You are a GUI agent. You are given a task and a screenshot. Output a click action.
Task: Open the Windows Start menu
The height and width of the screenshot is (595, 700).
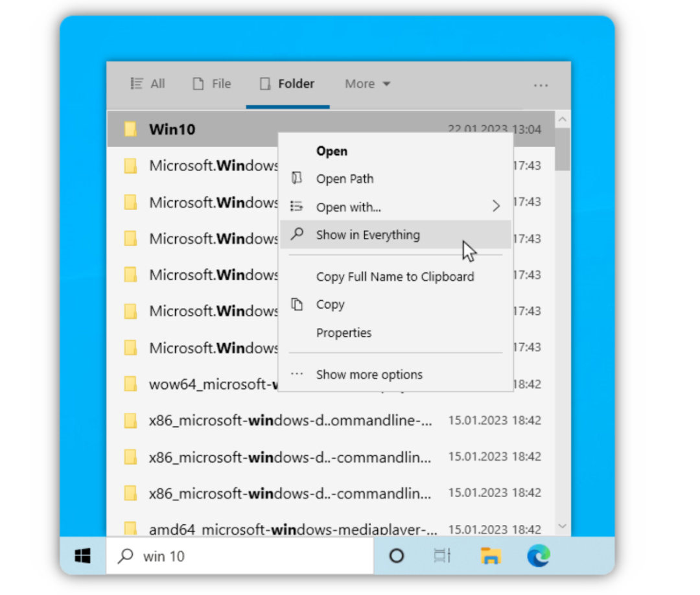[x=82, y=556]
